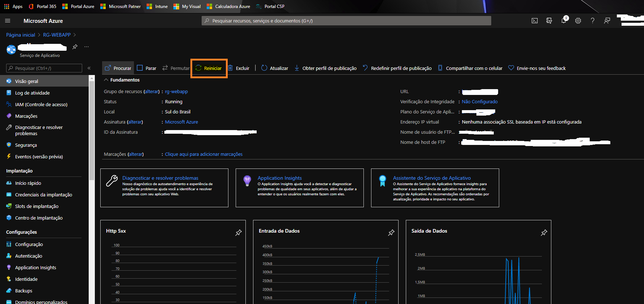The image size is (644, 304).
Task: Refresh the page with Atualizar
Action: point(275,68)
